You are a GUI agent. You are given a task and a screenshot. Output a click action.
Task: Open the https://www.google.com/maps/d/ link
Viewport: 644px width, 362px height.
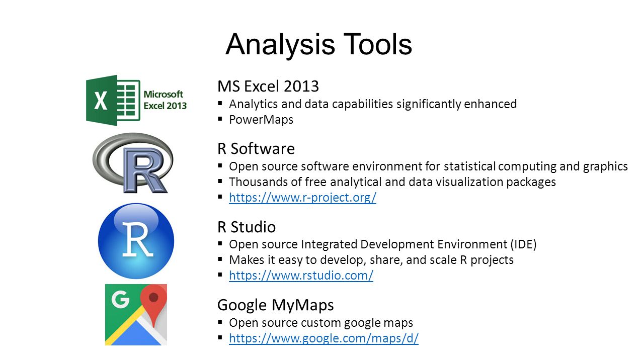pyautogui.click(x=324, y=338)
